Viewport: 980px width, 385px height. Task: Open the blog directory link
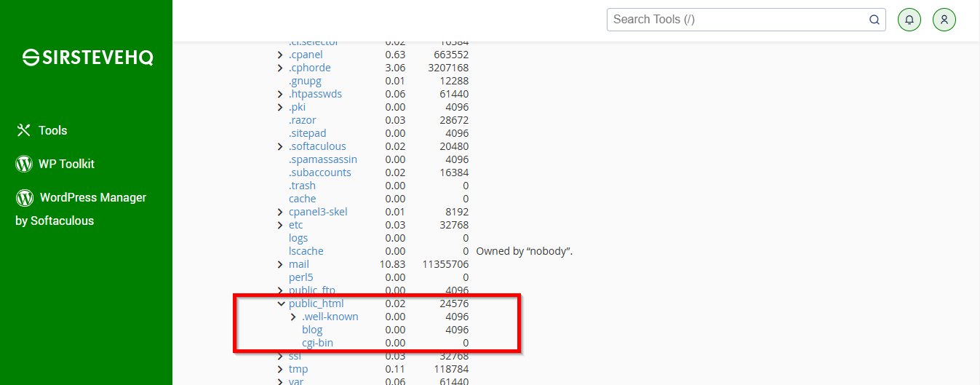click(312, 330)
